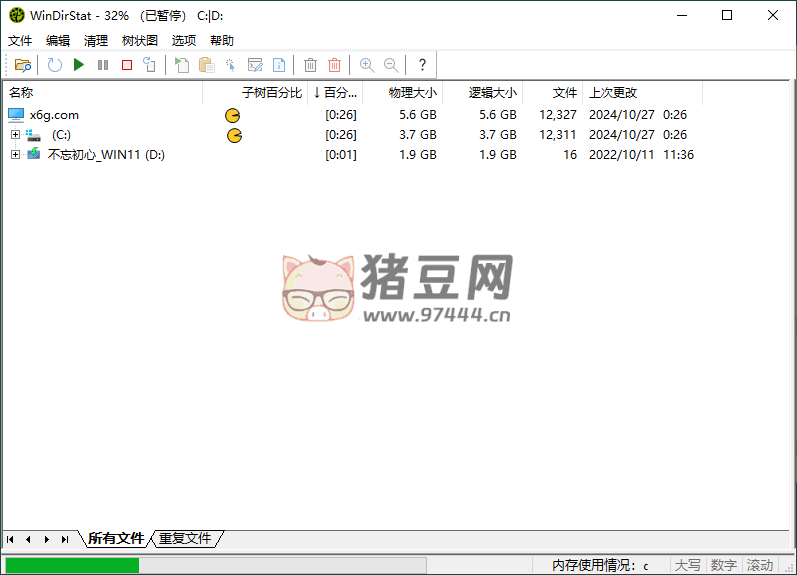The width and height of the screenshot is (797, 575).
Task: Click the 5.6 GB physical size cell
Action: (417, 115)
